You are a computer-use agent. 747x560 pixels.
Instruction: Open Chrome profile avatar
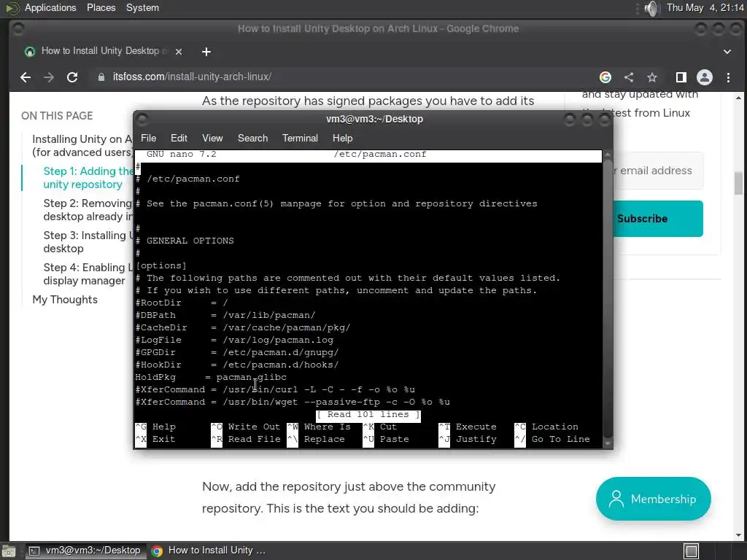pos(705,77)
